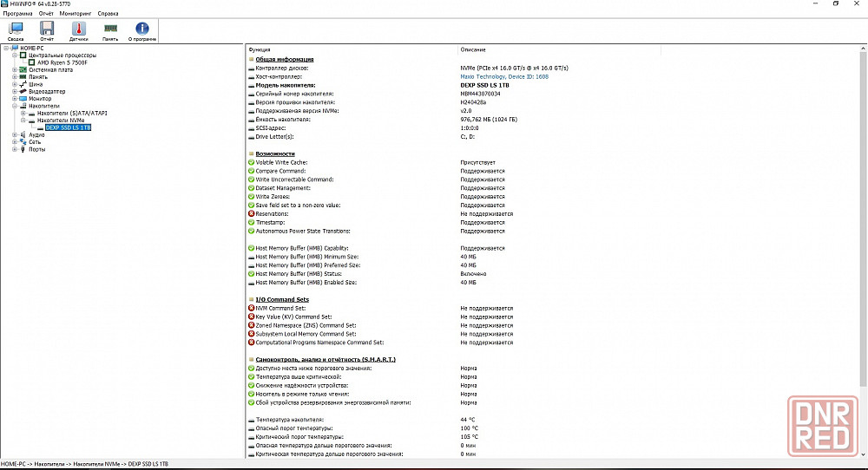
Task: Click the vertical scrollbar thumb in details pane
Action: (863, 220)
